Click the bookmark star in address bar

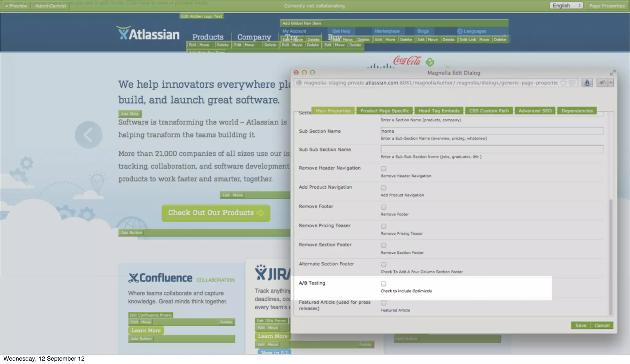[x=563, y=83]
